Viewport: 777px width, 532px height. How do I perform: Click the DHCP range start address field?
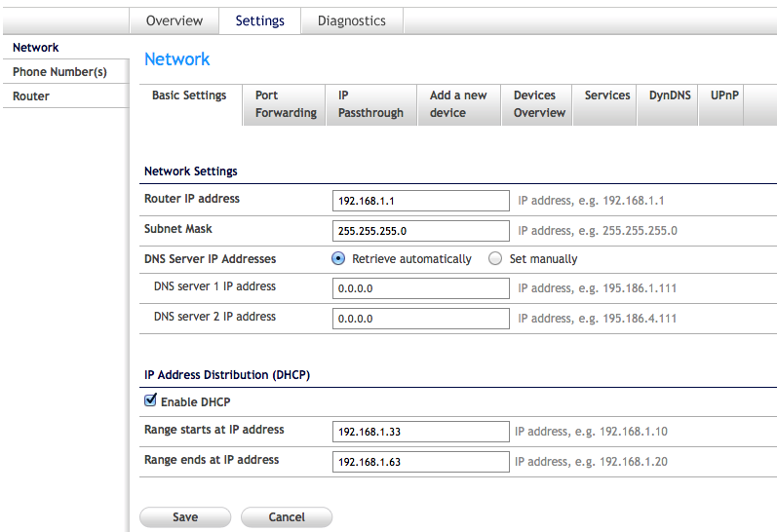(420, 432)
